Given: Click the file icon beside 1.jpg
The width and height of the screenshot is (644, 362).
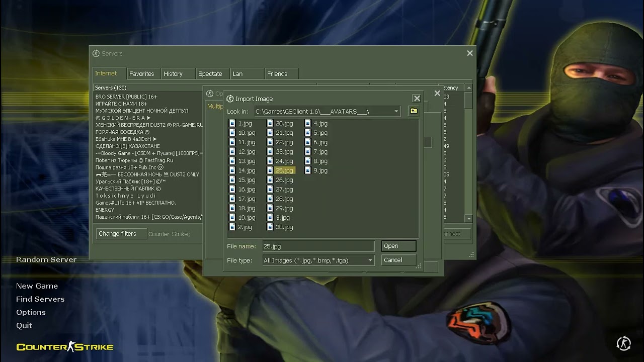Looking at the screenshot, I should point(232,123).
